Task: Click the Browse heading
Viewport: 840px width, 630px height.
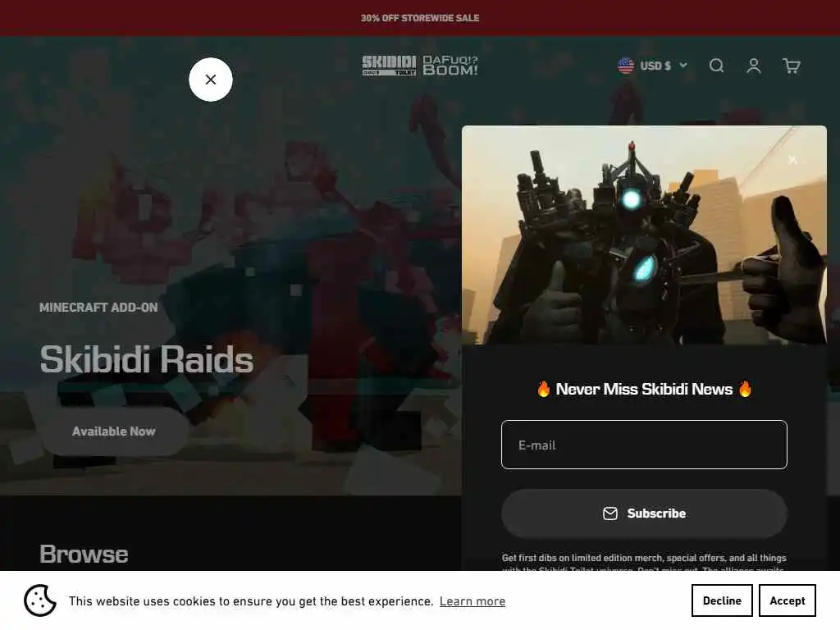Action: [84, 554]
